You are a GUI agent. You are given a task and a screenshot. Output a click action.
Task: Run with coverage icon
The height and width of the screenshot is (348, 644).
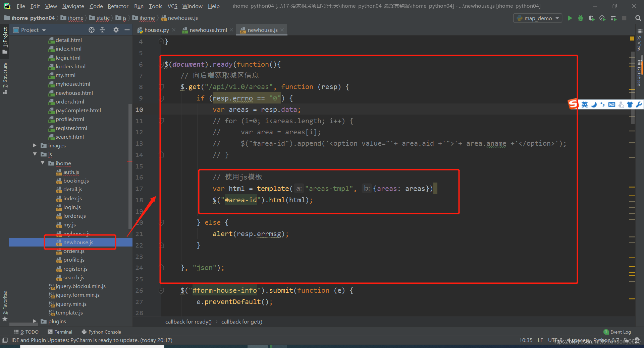pos(591,18)
